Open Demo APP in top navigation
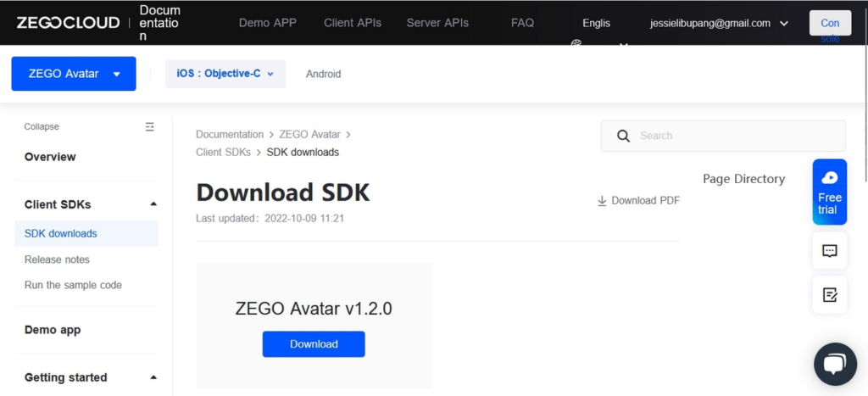Screen dimensions: 868x396 click(267, 23)
